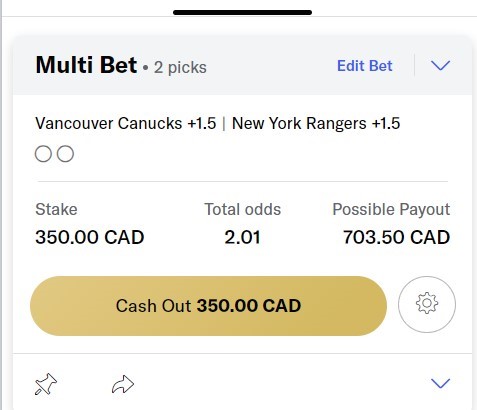Click New York Rangers +1.5 pick
Screen dimensions: 477x410
pos(316,123)
